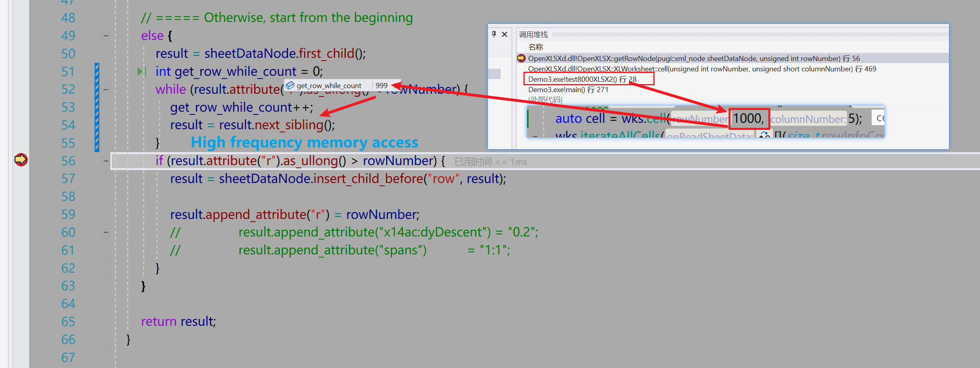Click the "0.2" value on line 60
This screenshot has width=980, height=368.
pyautogui.click(x=521, y=232)
